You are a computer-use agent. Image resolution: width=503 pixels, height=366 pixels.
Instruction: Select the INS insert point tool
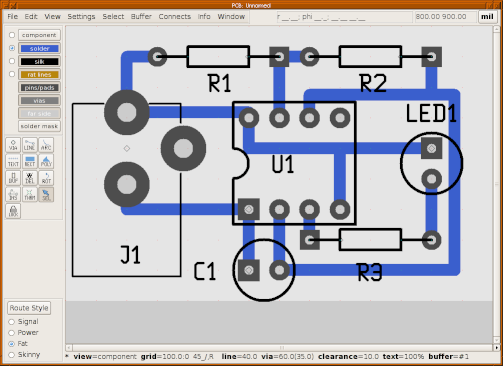(x=13, y=194)
